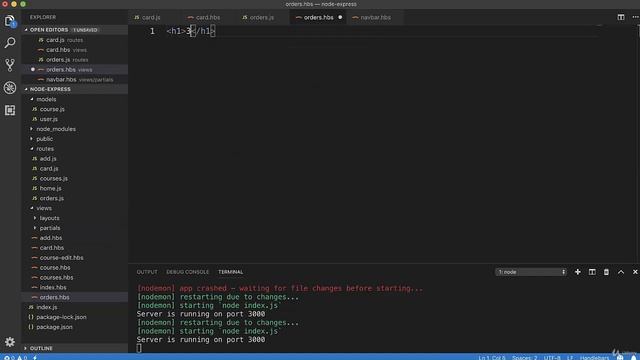Open the Extensions view
The image size is (640, 360).
click(10, 110)
